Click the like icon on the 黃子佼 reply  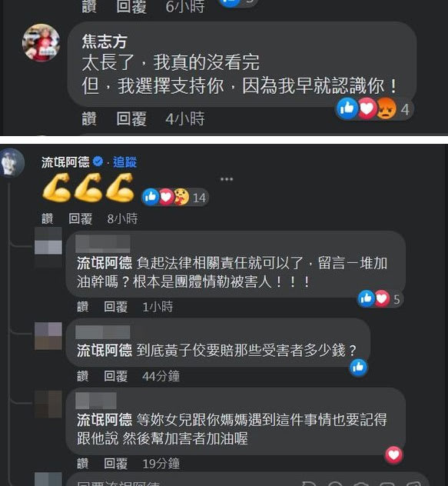(x=358, y=368)
